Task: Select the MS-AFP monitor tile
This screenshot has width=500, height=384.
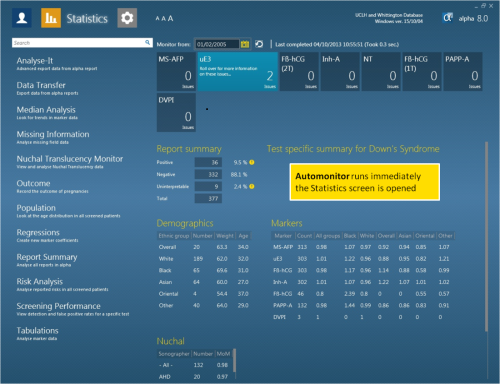Action: tap(176, 72)
